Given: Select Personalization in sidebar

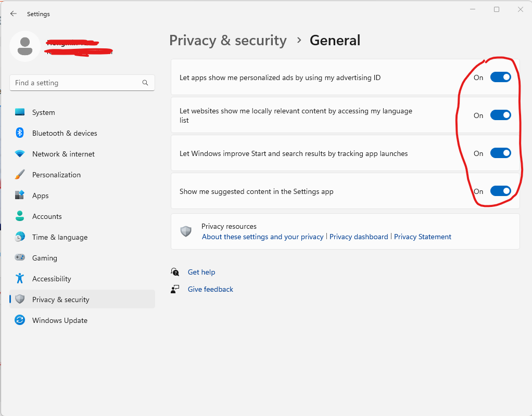Looking at the screenshot, I should click(x=82, y=175).
